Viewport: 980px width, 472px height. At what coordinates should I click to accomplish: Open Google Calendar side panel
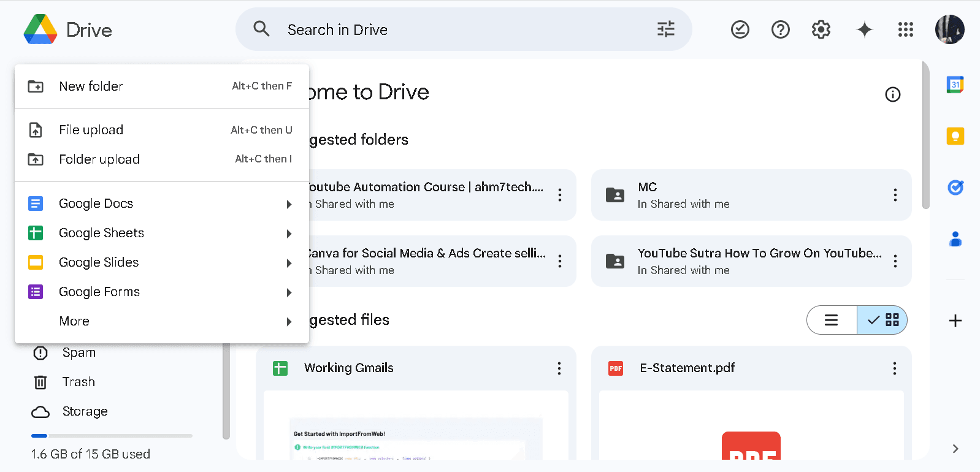coord(955,85)
